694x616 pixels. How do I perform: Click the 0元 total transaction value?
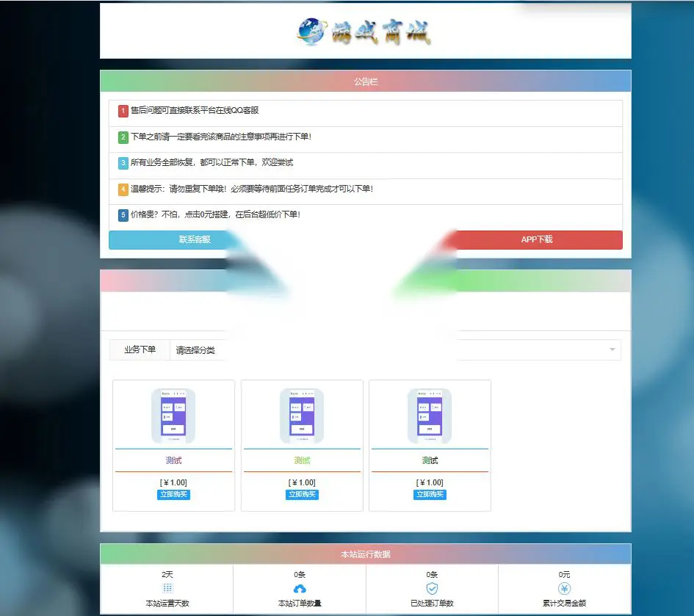point(564,574)
